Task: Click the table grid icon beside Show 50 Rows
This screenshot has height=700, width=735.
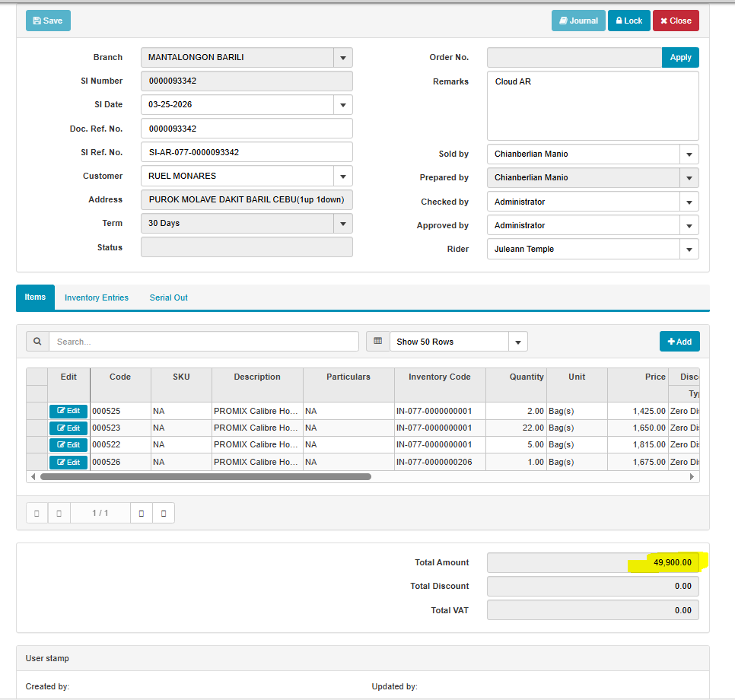Action: click(377, 342)
